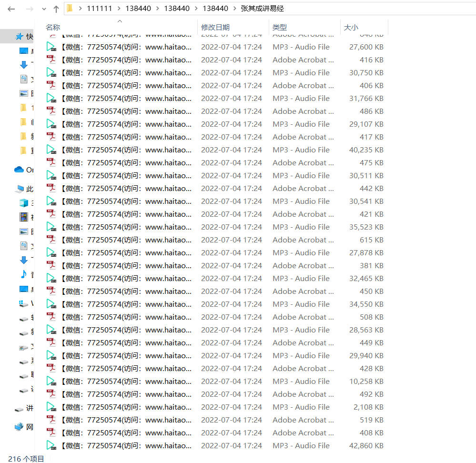
Task: Open the chevron right after 111111
Action: pyautogui.click(x=119, y=9)
